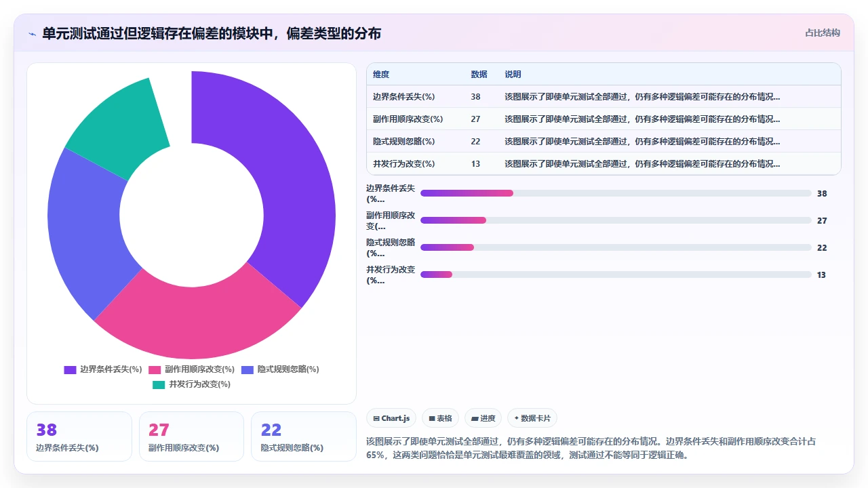Screen dimensions: 868x488
Task: Click the lightning icon beside the title
Action: pyautogui.click(x=33, y=34)
